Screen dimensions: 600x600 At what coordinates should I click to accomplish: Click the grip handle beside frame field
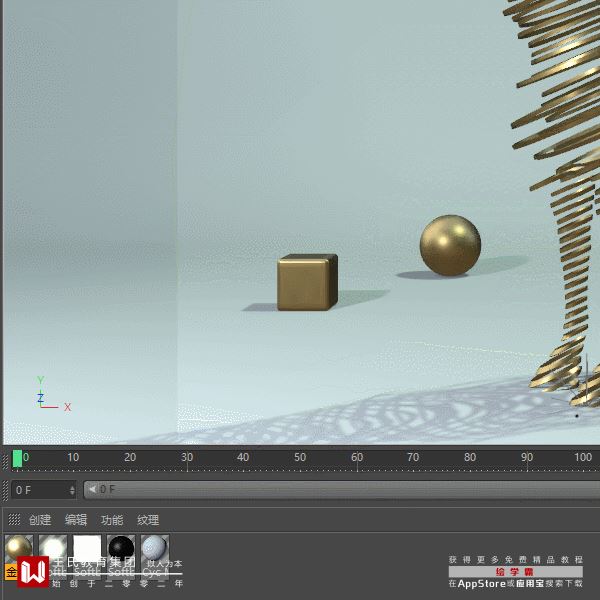[x=5, y=491]
